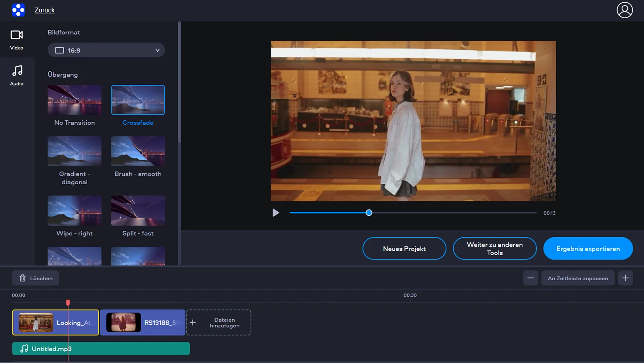Open the Video panel in sidebar
The image size is (644, 363).
click(x=17, y=40)
